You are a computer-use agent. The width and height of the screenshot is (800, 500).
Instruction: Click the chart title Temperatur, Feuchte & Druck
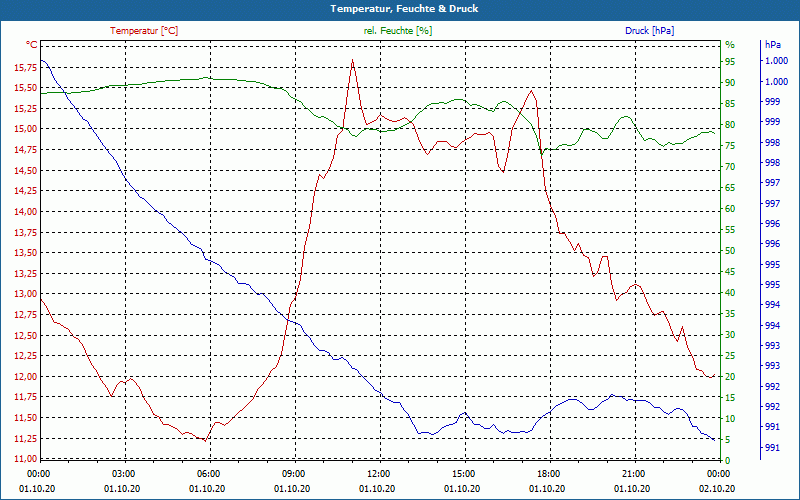(404, 9)
